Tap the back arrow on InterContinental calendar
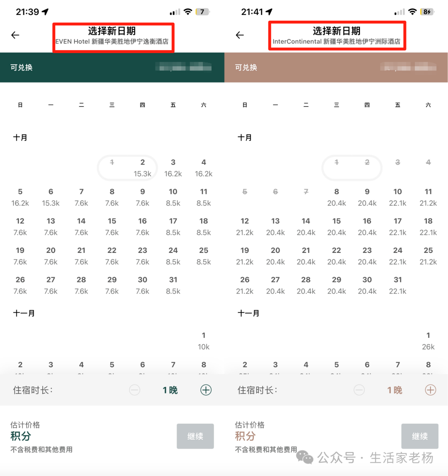Screen dimensions: 448x476 coord(240,35)
